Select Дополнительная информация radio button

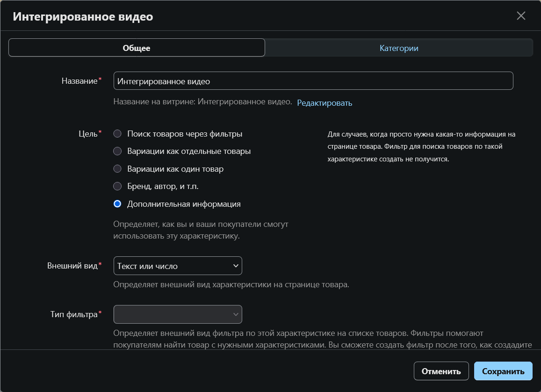click(x=117, y=204)
